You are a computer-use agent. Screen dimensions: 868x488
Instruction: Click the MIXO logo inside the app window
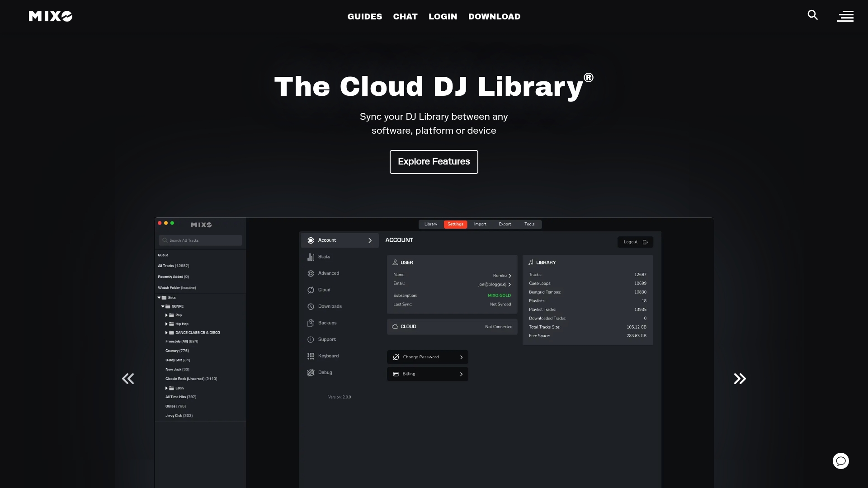(x=201, y=225)
